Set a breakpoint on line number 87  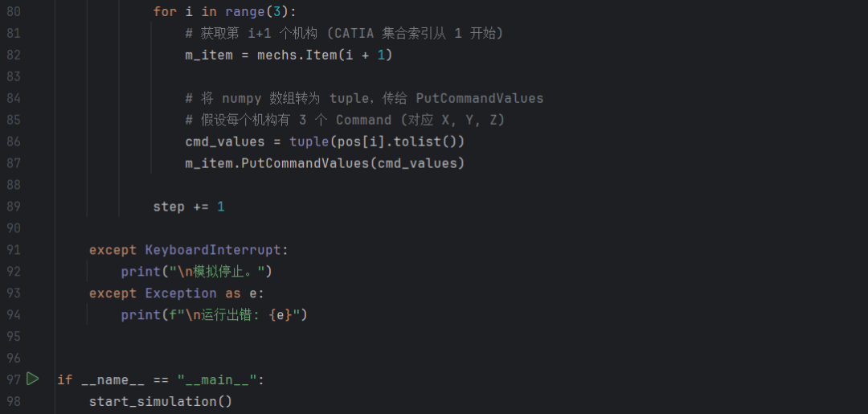click(x=13, y=163)
